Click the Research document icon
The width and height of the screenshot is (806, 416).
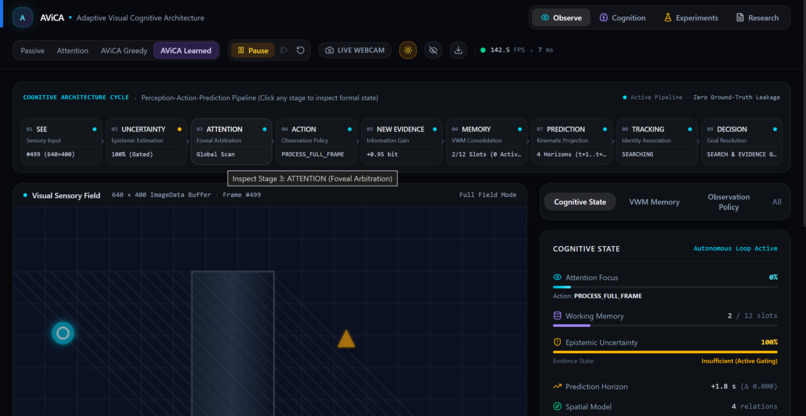click(740, 17)
